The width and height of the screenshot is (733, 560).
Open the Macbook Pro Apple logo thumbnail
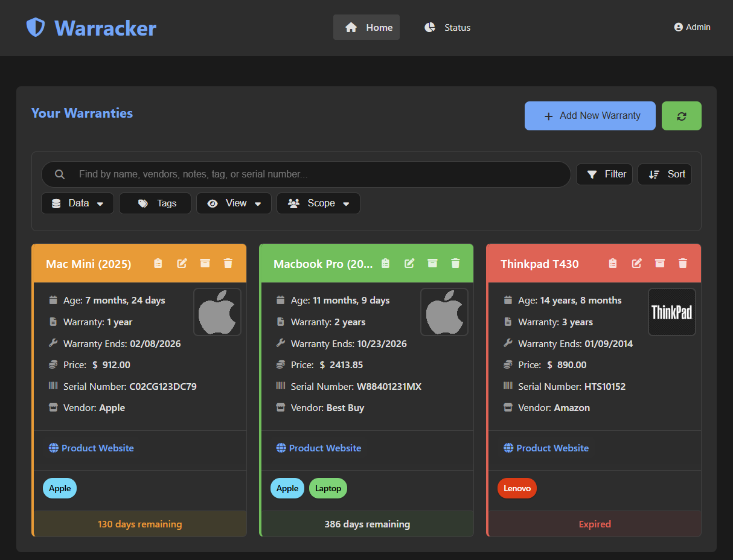(x=444, y=312)
